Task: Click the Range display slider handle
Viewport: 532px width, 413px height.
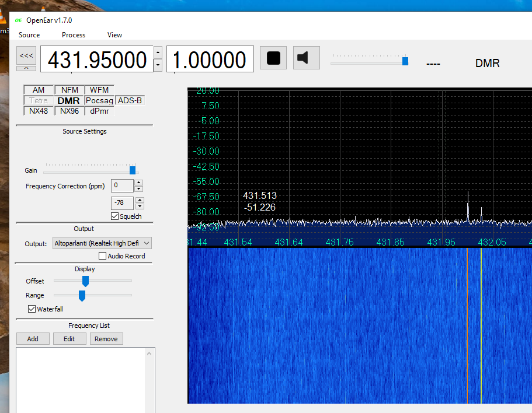Action: pos(82,295)
